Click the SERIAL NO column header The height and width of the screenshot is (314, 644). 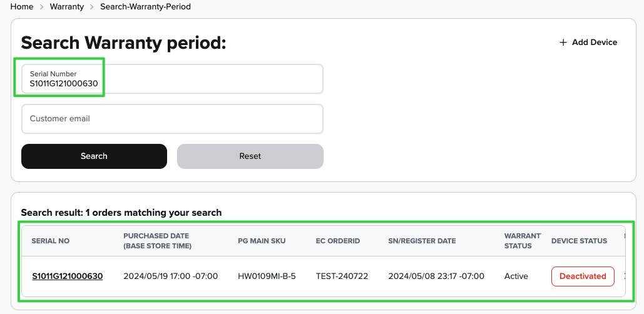(51, 241)
